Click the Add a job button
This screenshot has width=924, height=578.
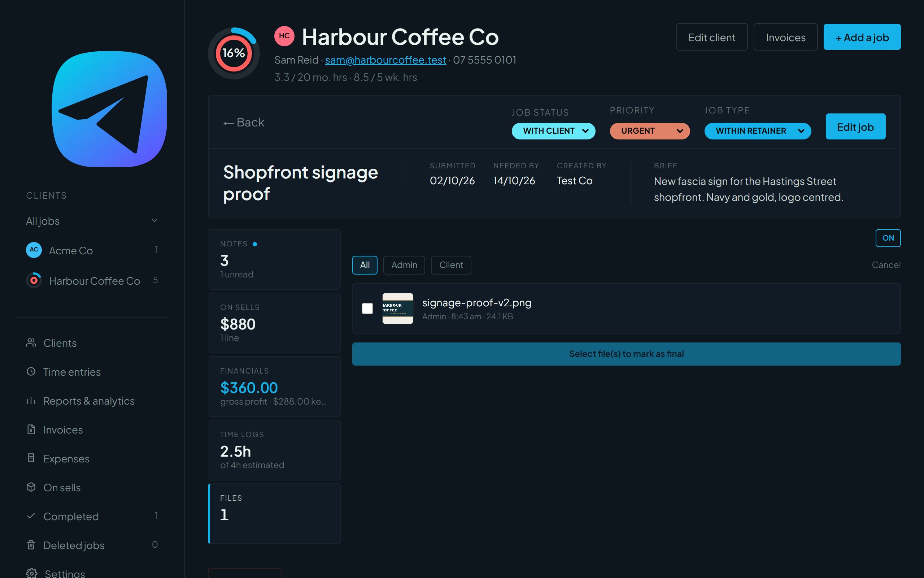862,37
